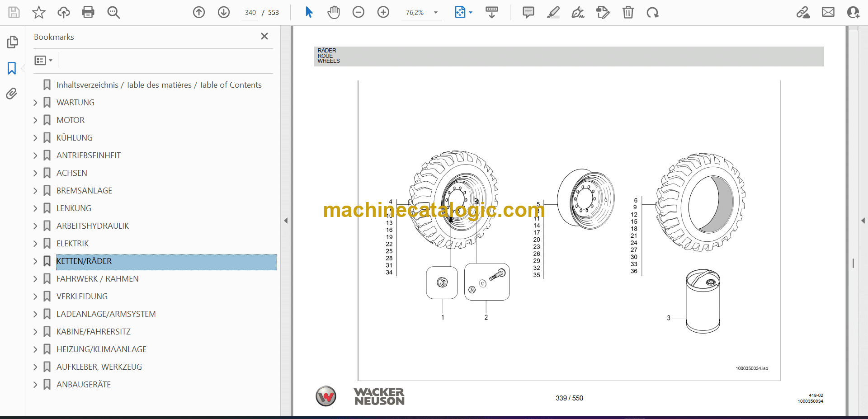Expand the WARTUNG bookmark
This screenshot has width=868, height=419.
pyautogui.click(x=35, y=103)
